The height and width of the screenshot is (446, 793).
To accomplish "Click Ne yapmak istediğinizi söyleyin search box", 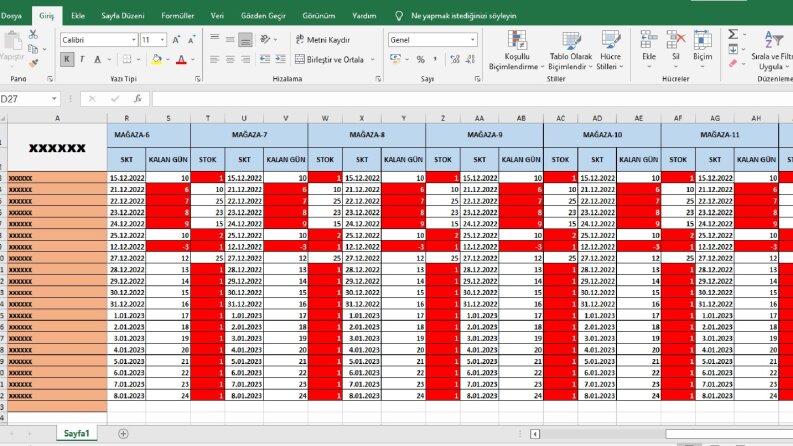I will coord(463,16).
